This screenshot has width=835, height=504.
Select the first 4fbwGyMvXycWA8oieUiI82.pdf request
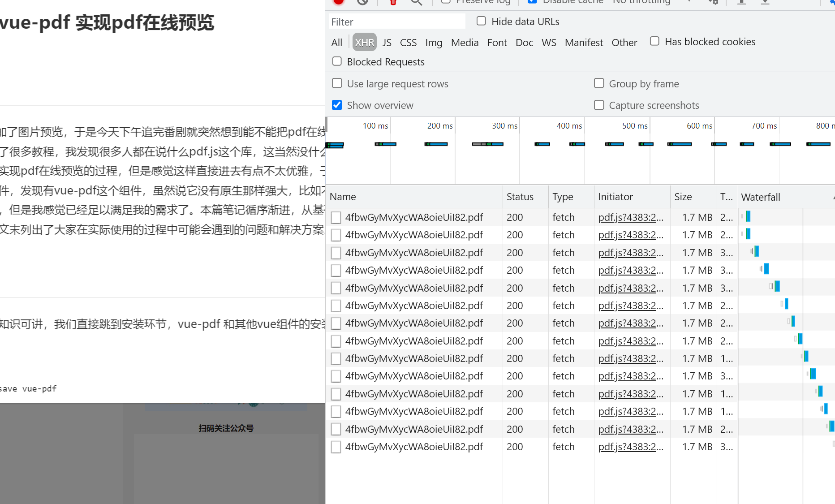[414, 217]
